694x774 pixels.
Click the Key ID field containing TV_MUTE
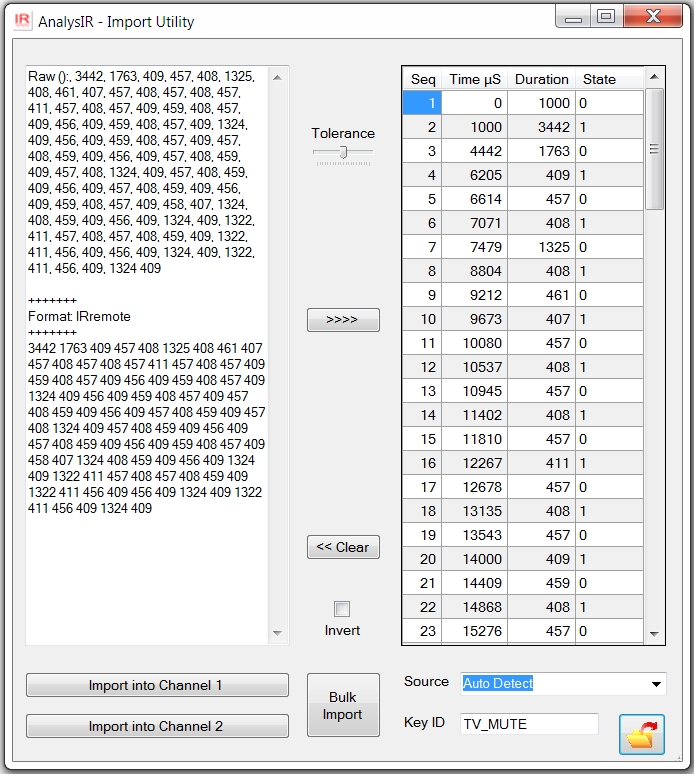[x=529, y=724]
